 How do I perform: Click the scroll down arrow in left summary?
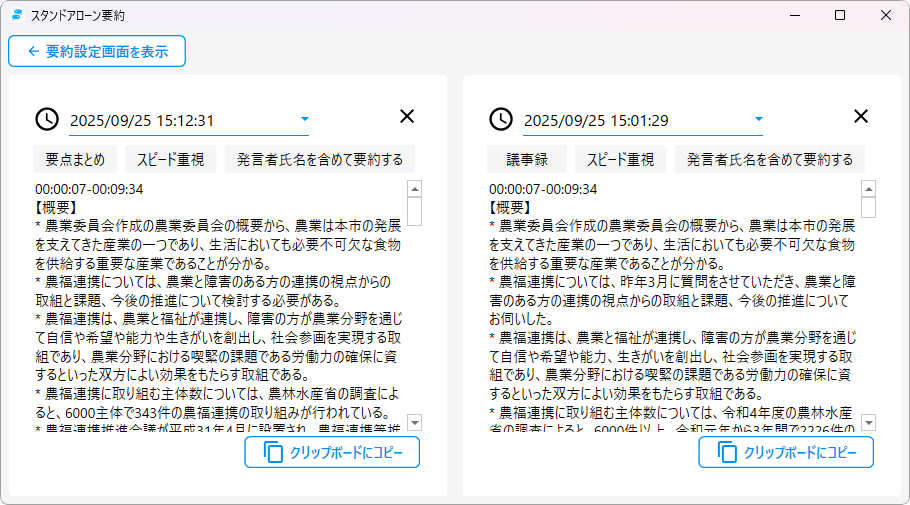(x=414, y=422)
